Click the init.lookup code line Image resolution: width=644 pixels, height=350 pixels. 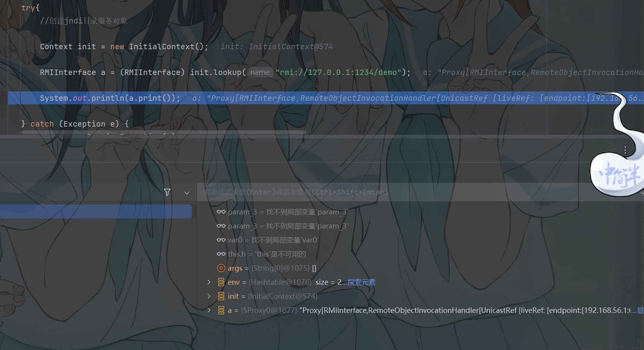pyautogui.click(x=225, y=72)
